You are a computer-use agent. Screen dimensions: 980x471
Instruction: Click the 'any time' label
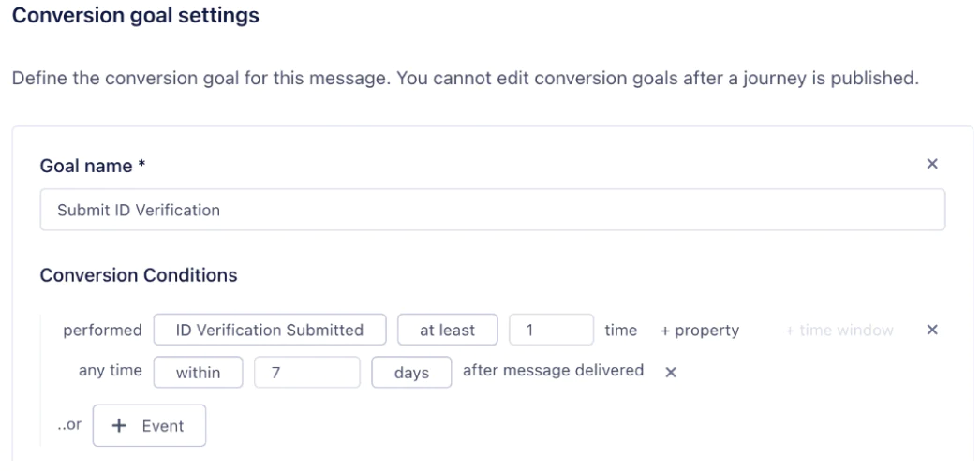[110, 371]
